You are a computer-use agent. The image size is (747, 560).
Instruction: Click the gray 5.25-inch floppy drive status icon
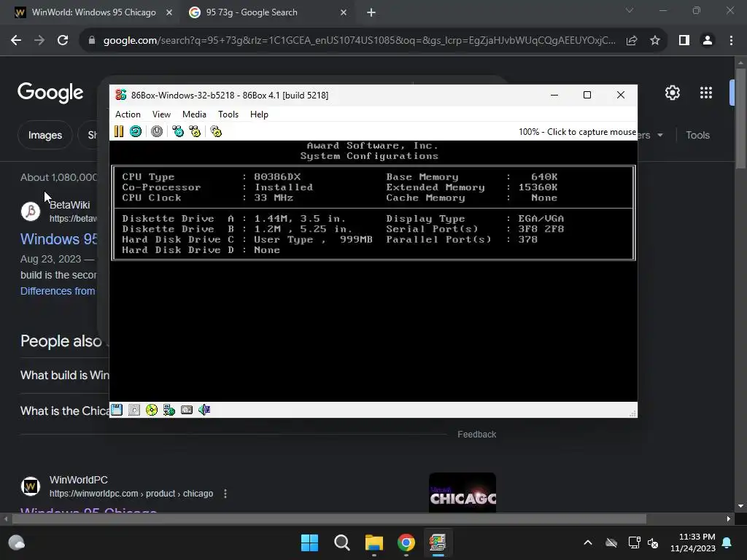134,410
